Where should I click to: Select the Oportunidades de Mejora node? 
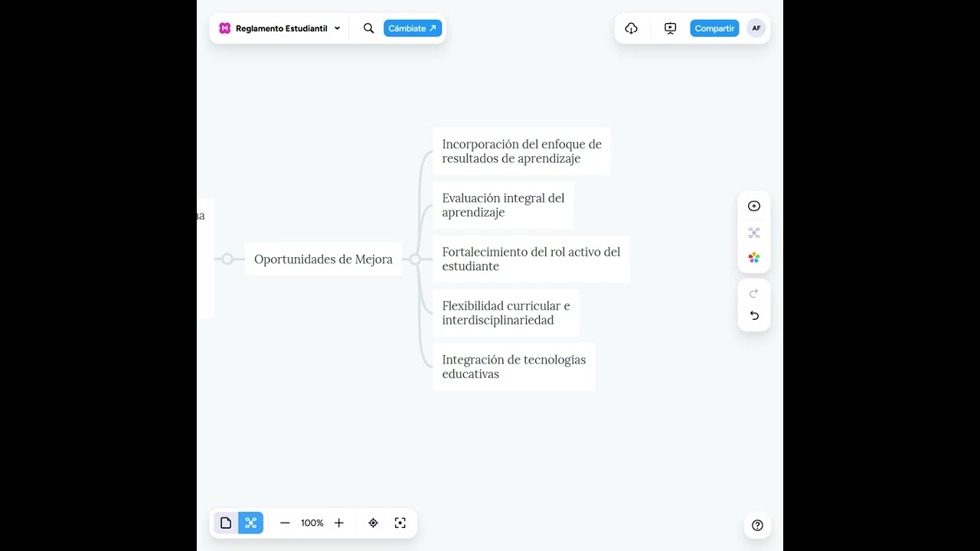[323, 259]
